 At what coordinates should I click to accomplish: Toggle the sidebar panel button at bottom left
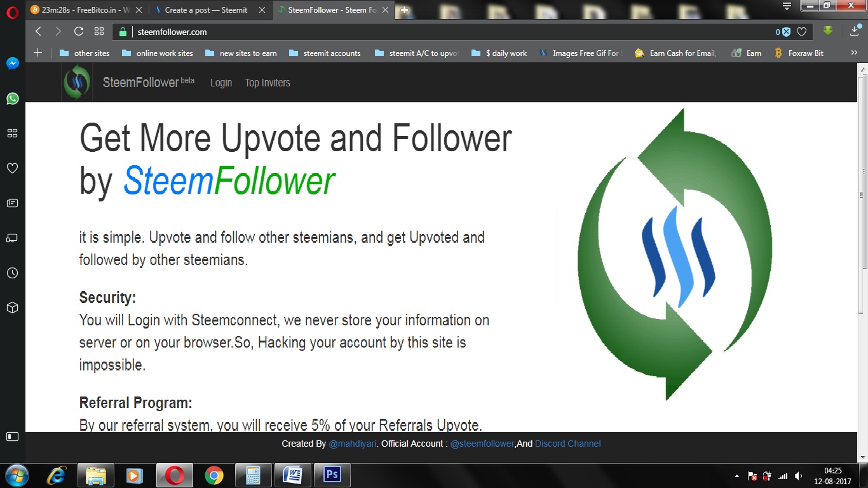[x=12, y=437]
